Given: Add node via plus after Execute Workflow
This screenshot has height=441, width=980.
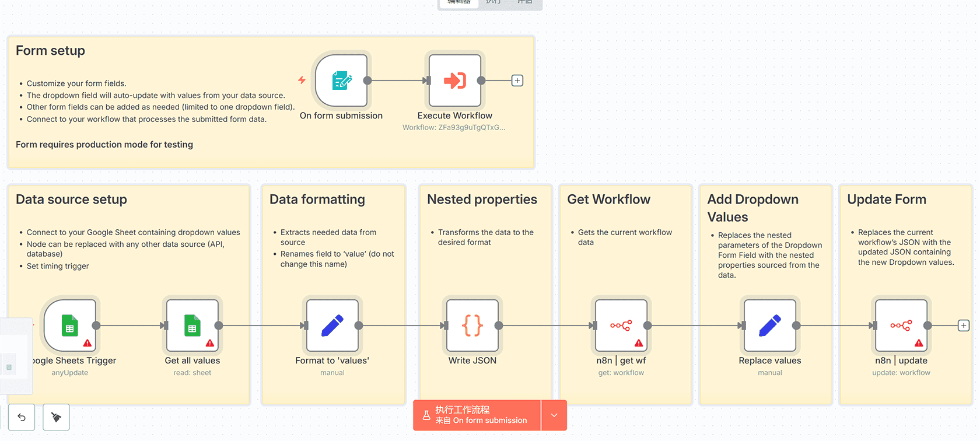Looking at the screenshot, I should click(517, 80).
